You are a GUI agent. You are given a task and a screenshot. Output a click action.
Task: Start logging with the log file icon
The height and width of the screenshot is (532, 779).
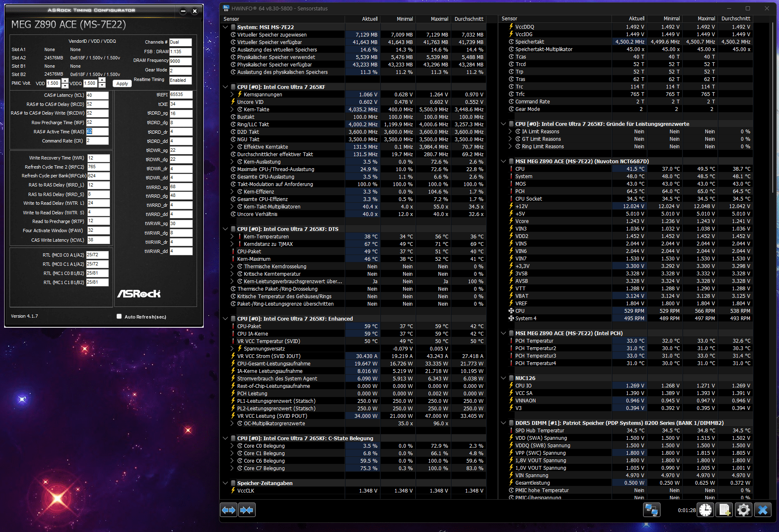click(725, 510)
